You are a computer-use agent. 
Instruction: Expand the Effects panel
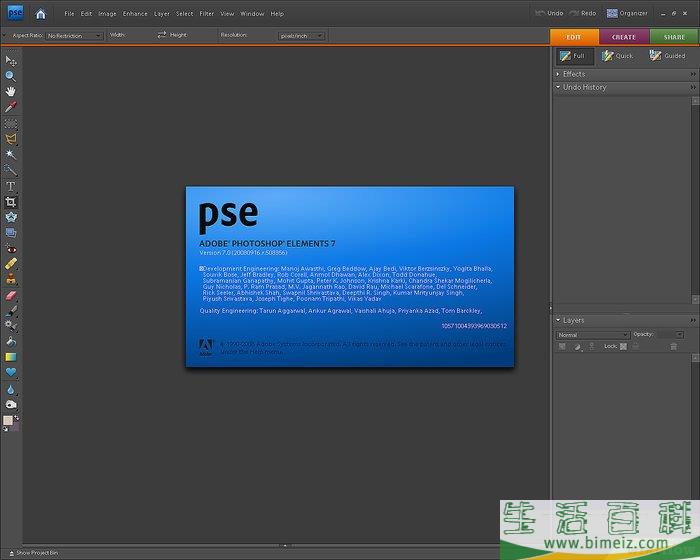(x=558, y=74)
